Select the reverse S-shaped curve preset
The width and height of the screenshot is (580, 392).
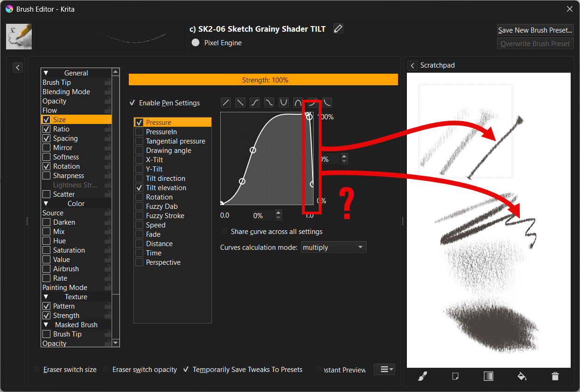tap(269, 103)
